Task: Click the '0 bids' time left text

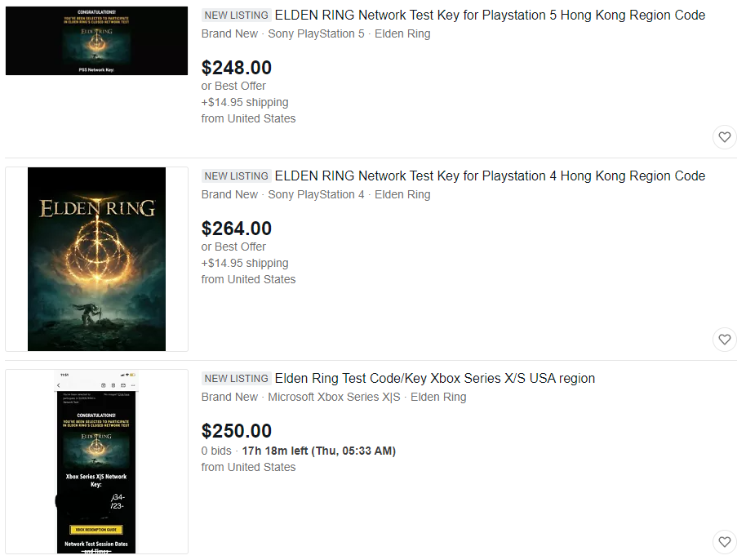Action: (298, 451)
